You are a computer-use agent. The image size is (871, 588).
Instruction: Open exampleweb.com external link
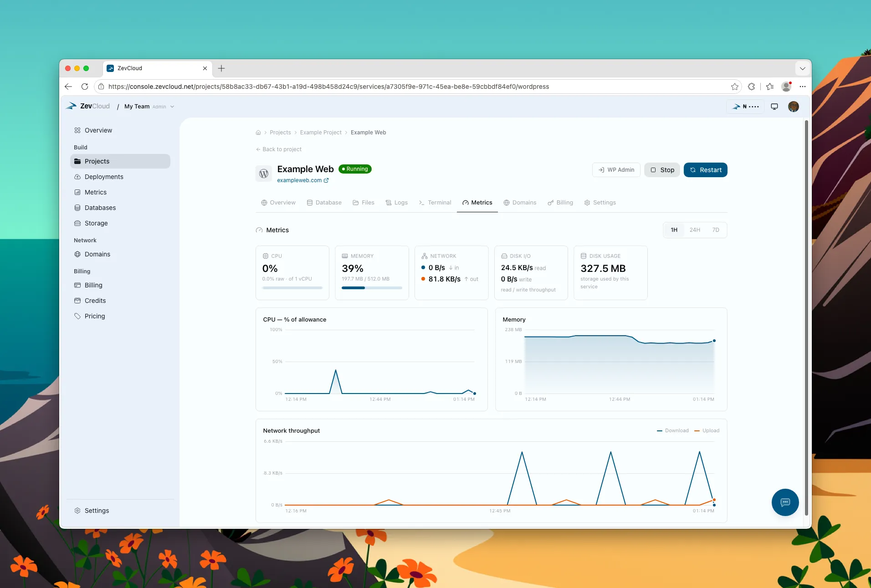[303, 180]
